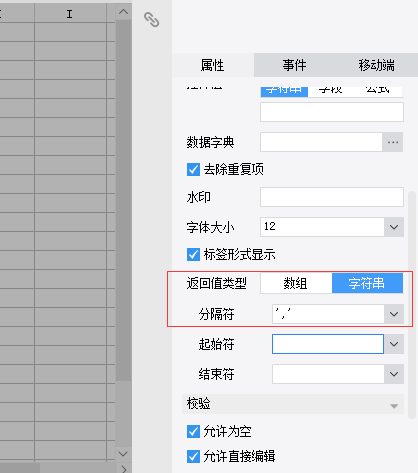
Task: Click the chain link icon
Action: (x=151, y=19)
